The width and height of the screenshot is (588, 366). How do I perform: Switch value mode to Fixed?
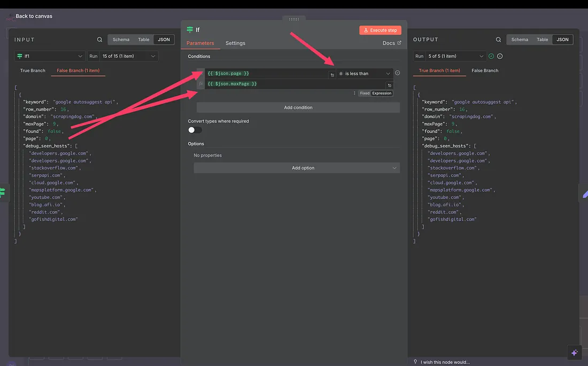click(365, 93)
